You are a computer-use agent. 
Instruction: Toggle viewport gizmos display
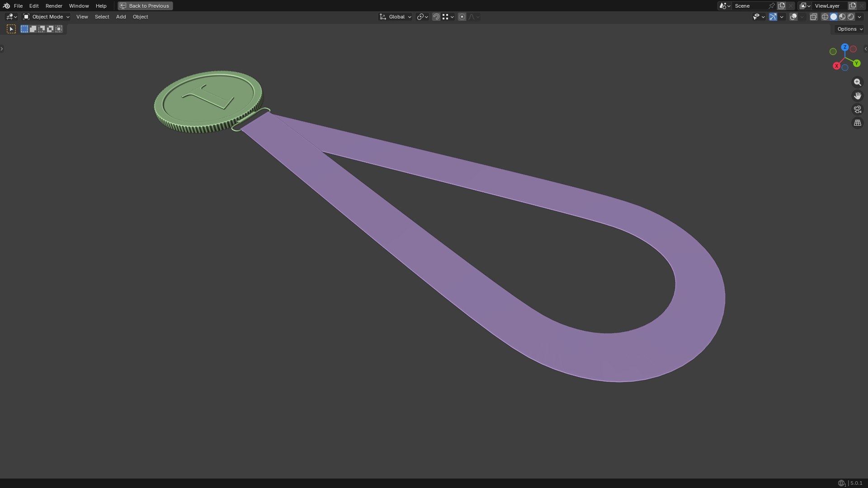(x=773, y=17)
